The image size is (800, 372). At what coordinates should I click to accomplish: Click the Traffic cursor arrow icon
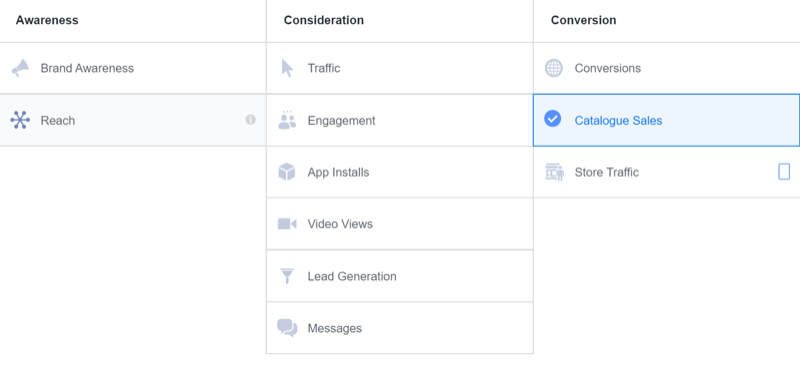287,68
